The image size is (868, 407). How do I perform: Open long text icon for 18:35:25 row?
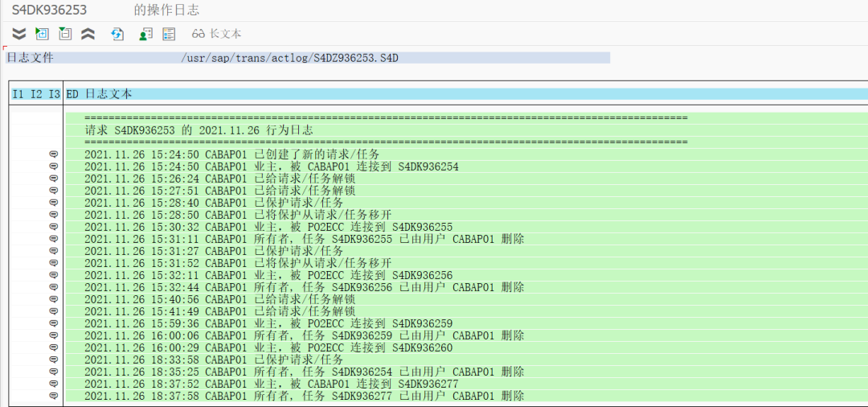tap(54, 372)
